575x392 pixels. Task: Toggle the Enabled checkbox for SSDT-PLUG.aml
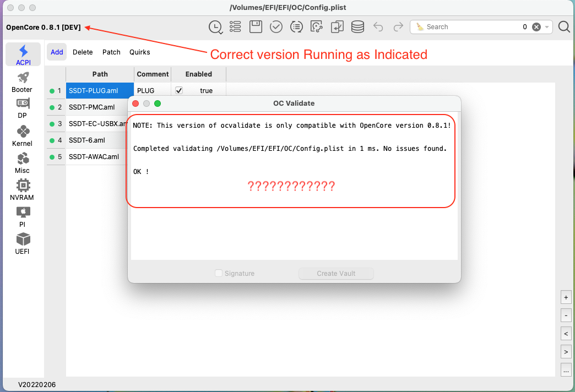coord(178,90)
